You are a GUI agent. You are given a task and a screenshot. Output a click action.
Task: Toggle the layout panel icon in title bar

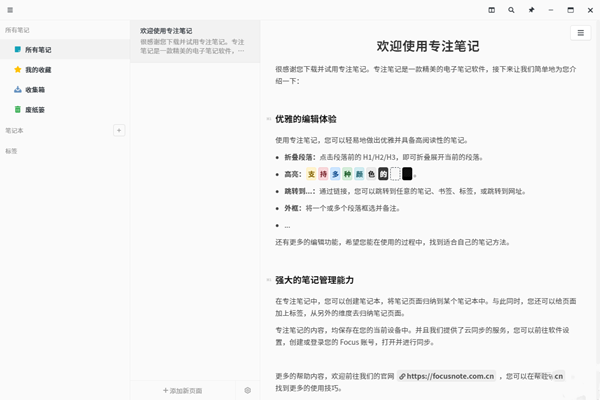[x=491, y=10]
